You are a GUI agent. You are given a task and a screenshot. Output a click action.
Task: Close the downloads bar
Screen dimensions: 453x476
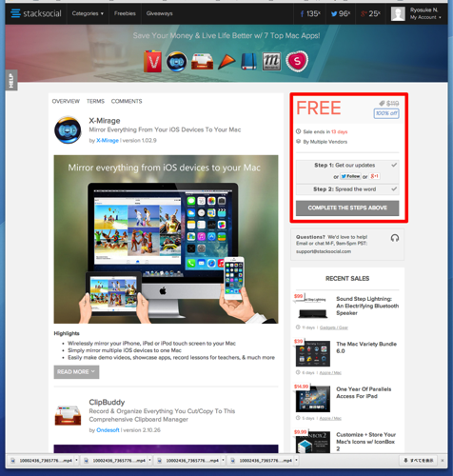click(x=443, y=460)
